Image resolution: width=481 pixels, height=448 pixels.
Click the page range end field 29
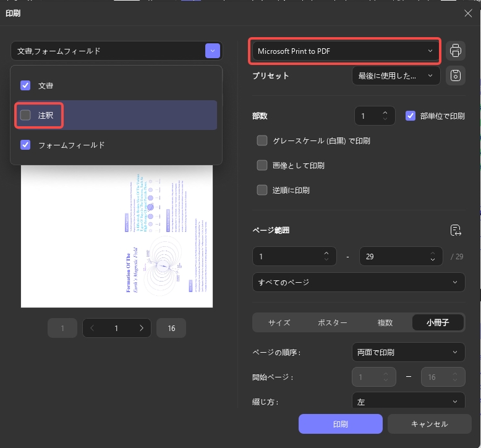tap(401, 256)
